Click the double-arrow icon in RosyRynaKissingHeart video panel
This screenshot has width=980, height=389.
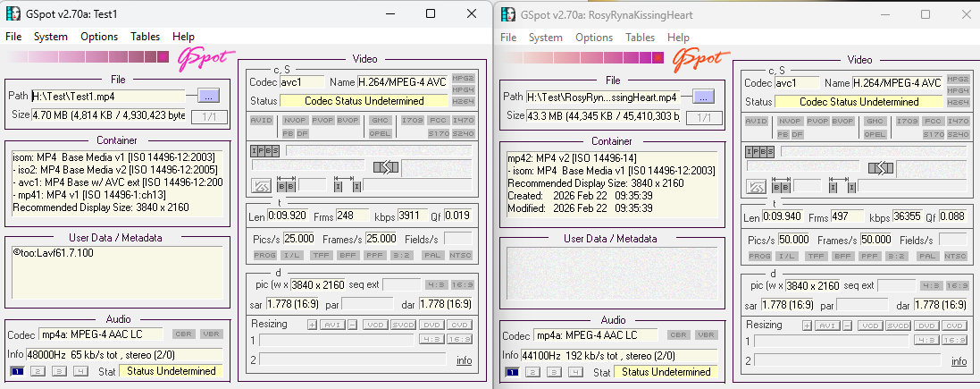click(x=881, y=167)
